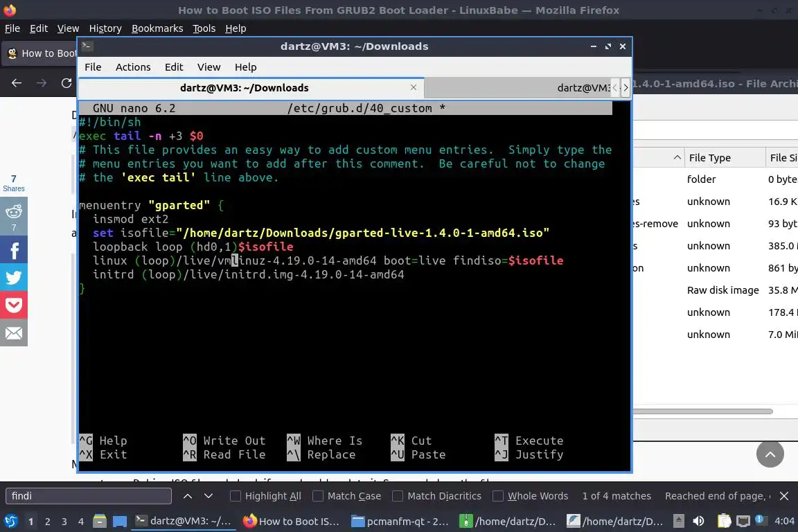Click the Firefox icon in the browser titlebar
Screen dimensions: 798x532
point(9,10)
